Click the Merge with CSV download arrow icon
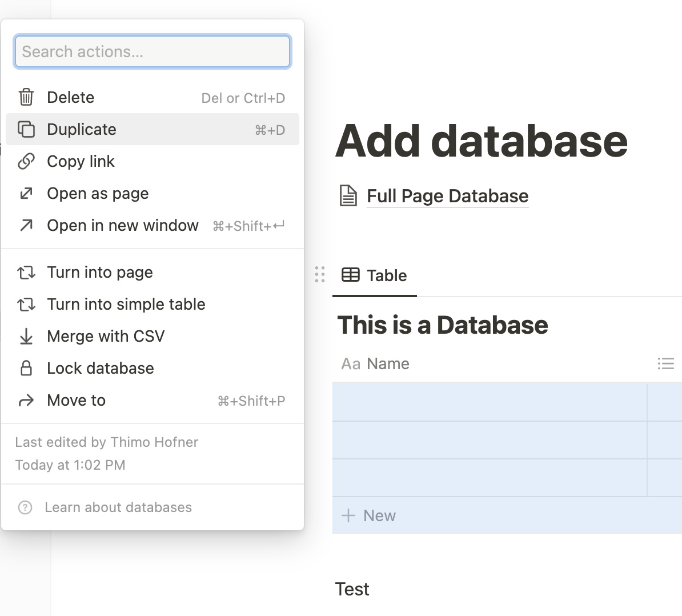The image size is (682, 616). click(26, 337)
